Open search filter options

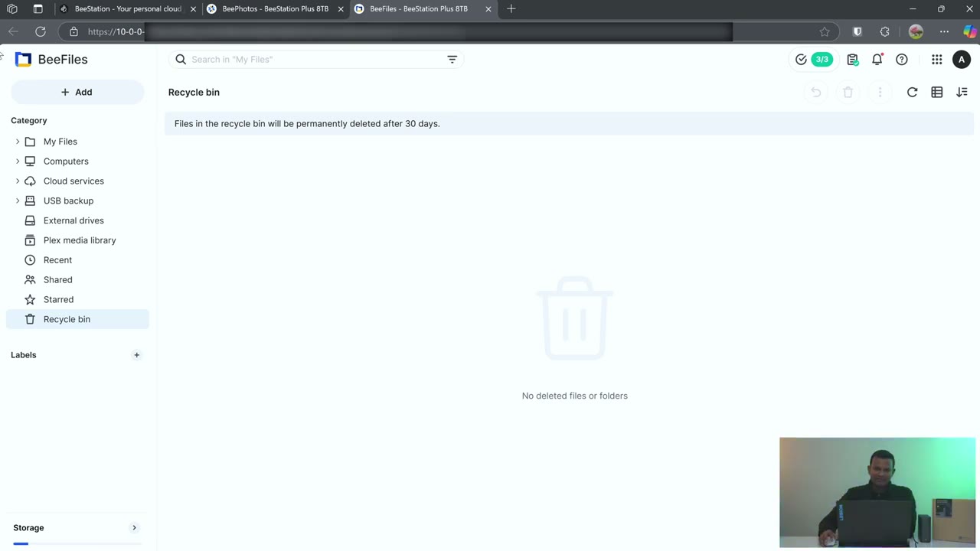pyautogui.click(x=452, y=59)
